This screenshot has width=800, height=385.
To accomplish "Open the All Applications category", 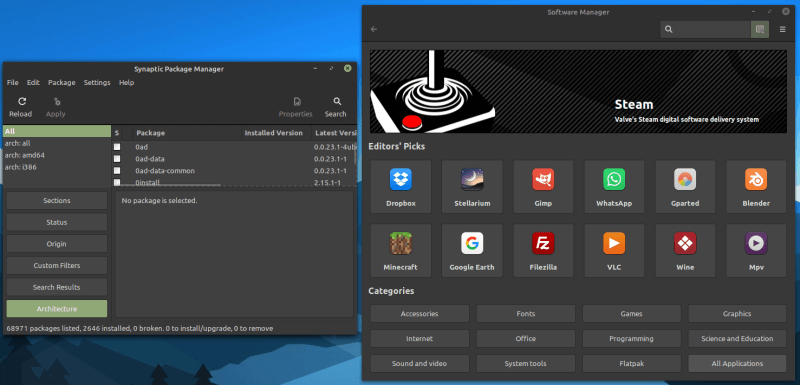I will click(x=737, y=364).
